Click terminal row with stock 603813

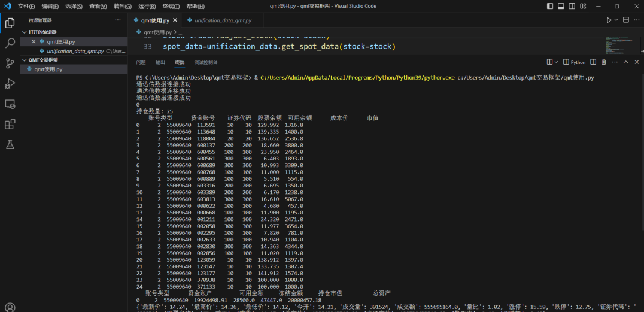coord(220,199)
